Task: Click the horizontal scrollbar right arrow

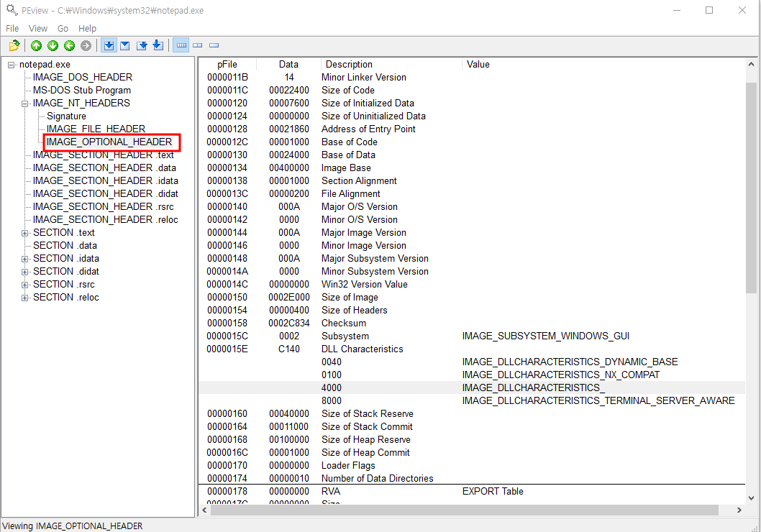Action: point(739,510)
